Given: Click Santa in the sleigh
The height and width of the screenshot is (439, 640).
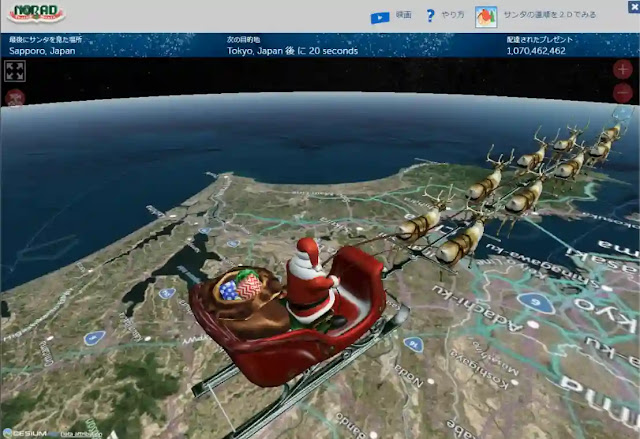Looking at the screenshot, I should click(312, 282).
